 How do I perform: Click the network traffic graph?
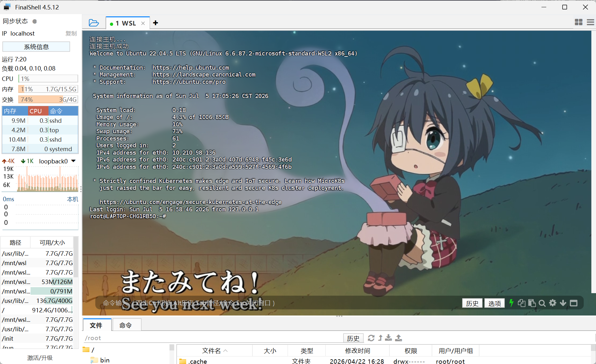[47, 179]
